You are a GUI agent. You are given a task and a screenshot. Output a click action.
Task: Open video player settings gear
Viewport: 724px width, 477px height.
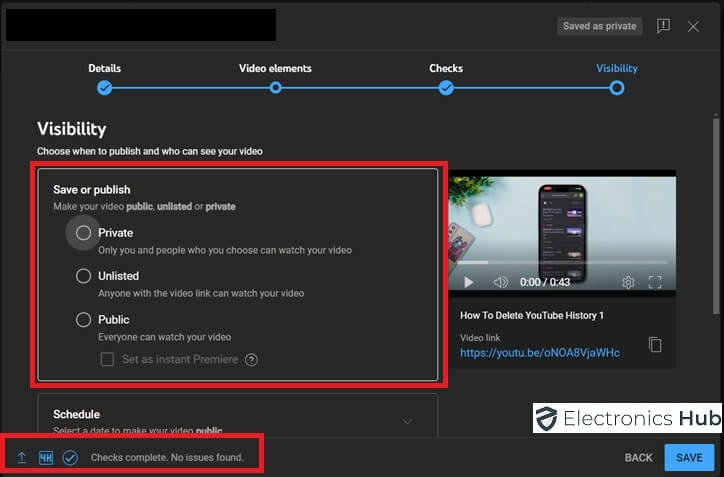(628, 282)
